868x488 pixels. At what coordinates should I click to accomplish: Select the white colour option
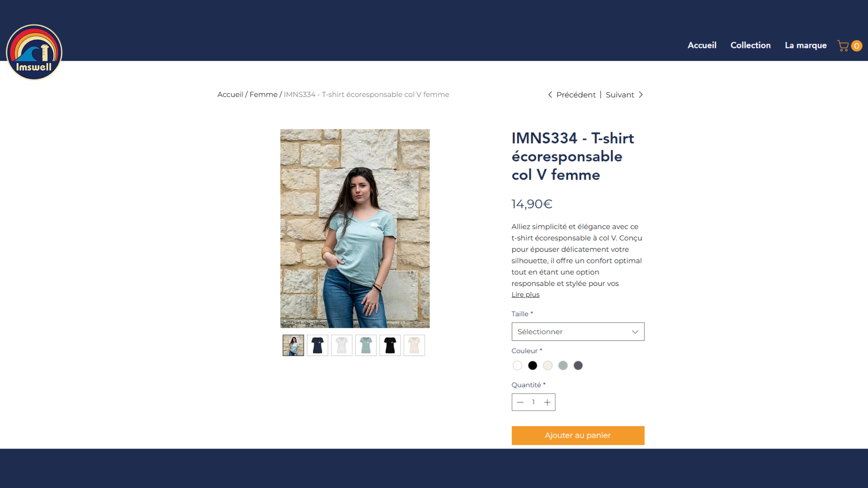(x=517, y=365)
